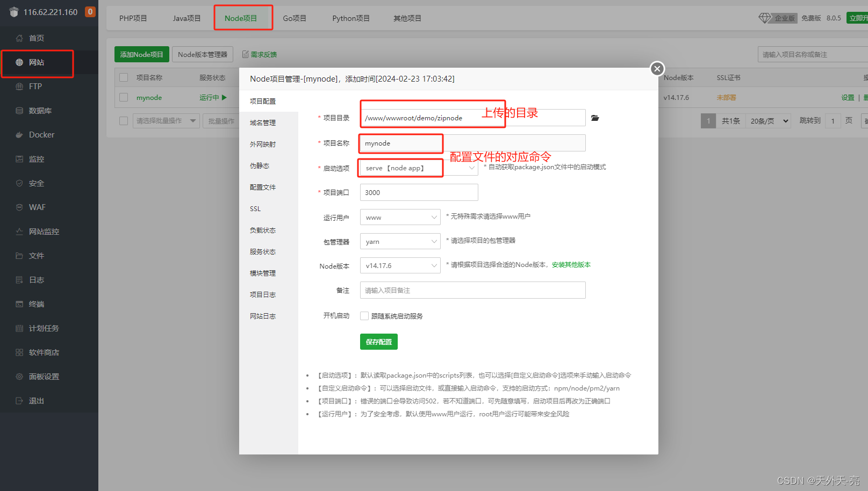Click the 批量操作 button

click(221, 121)
